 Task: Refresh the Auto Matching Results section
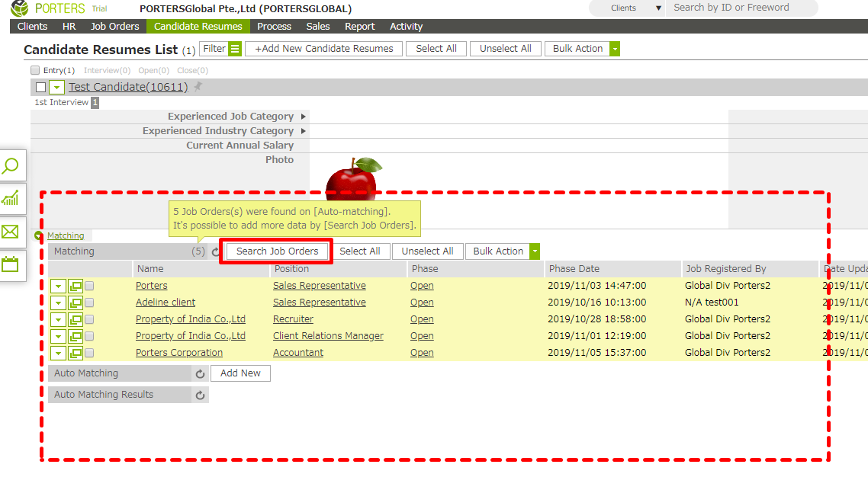coord(200,395)
